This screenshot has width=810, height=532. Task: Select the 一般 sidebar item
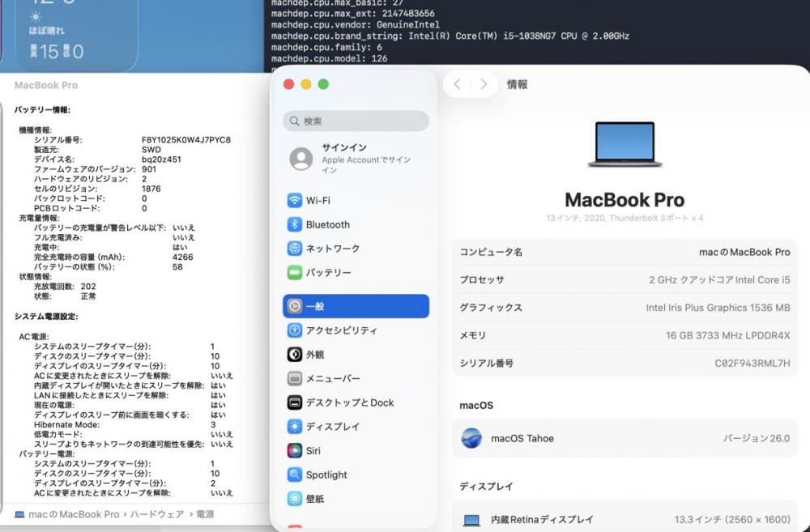(356, 306)
